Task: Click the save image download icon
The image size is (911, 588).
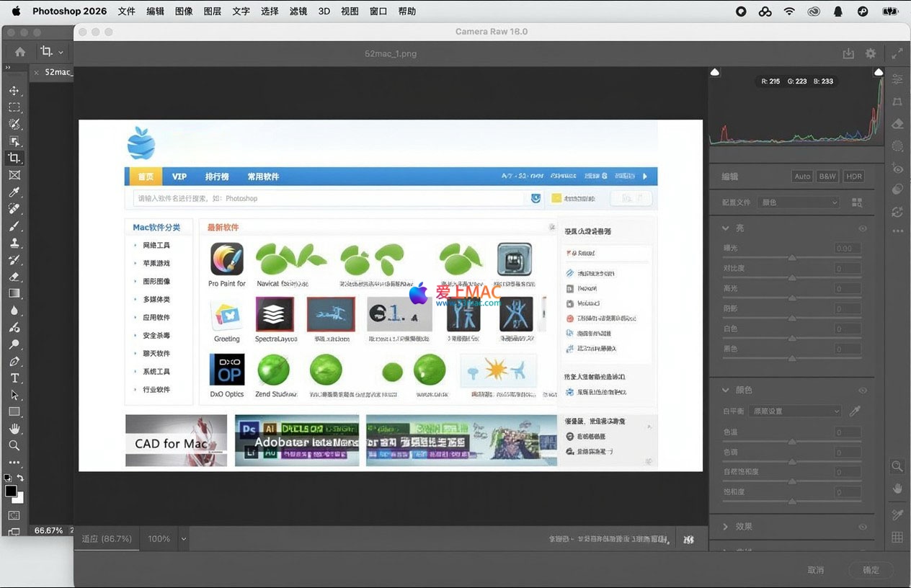Action: click(848, 53)
